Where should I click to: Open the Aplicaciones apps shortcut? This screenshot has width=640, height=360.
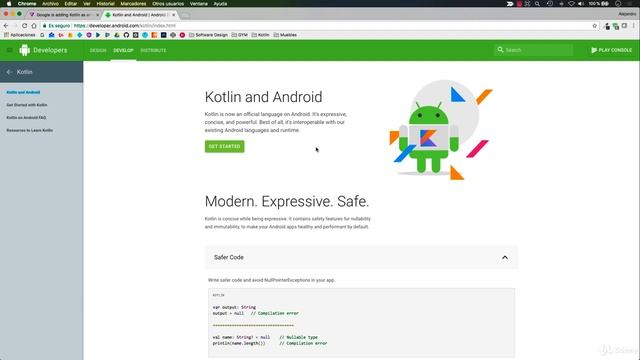click(20, 35)
